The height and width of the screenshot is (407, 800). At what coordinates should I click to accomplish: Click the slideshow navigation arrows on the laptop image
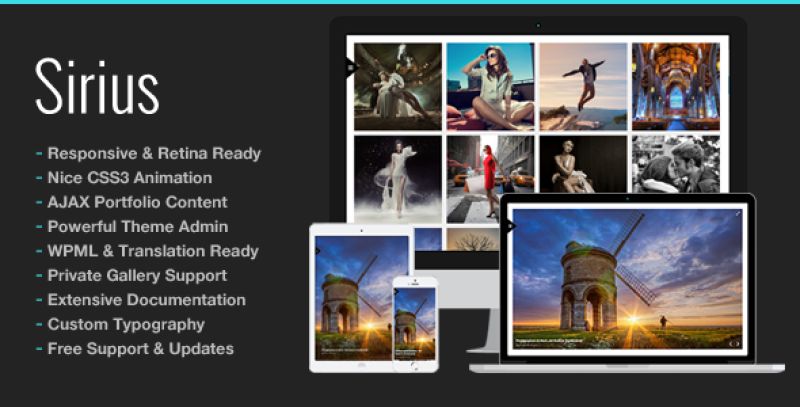pos(734,343)
